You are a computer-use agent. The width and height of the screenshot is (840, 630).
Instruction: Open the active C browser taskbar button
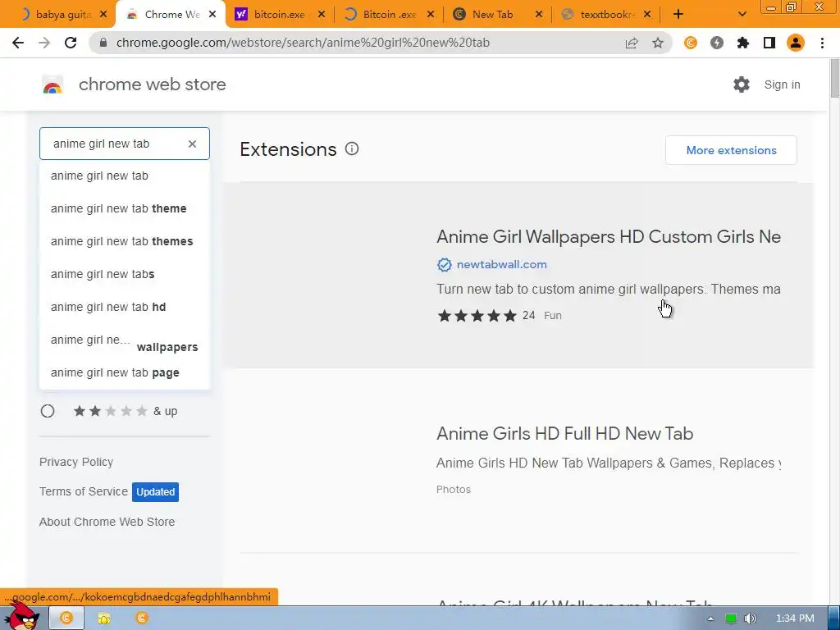click(x=66, y=619)
